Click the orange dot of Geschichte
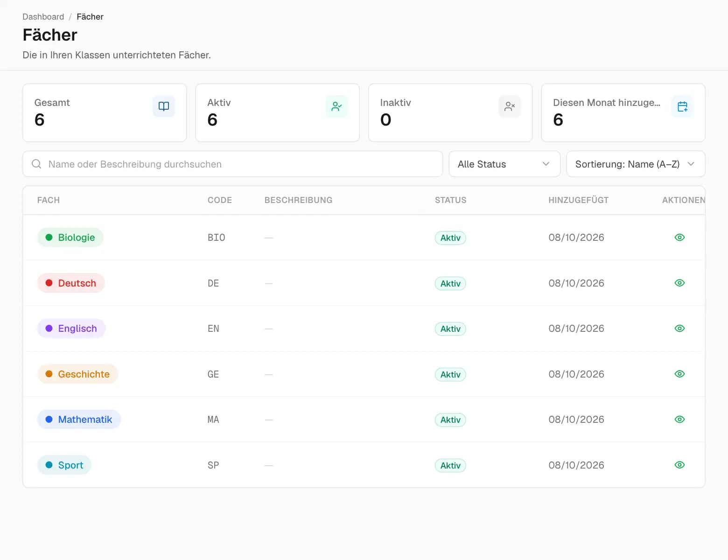728x560 pixels. pos(49,374)
